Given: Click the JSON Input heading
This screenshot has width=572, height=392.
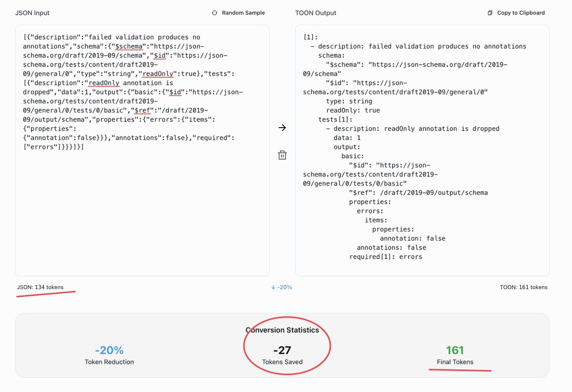Looking at the screenshot, I should [x=33, y=13].
